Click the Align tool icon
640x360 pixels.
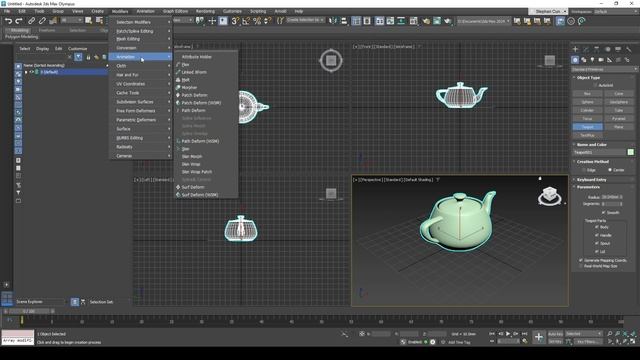tap(344, 21)
